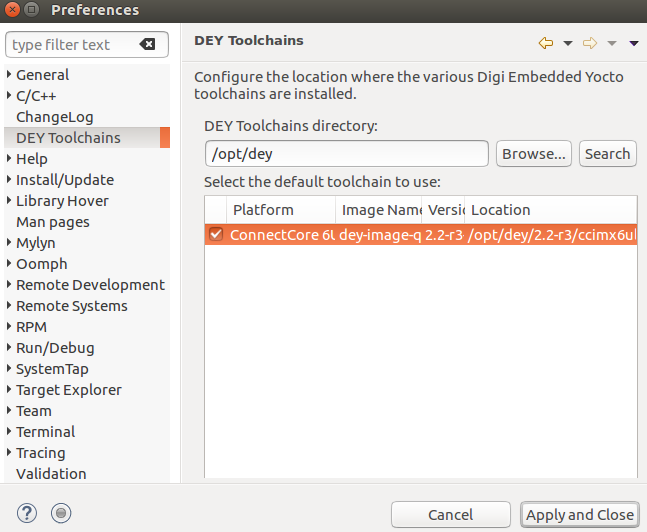Expand the Library Hover node
This screenshot has width=647, height=532.
coord(9,201)
